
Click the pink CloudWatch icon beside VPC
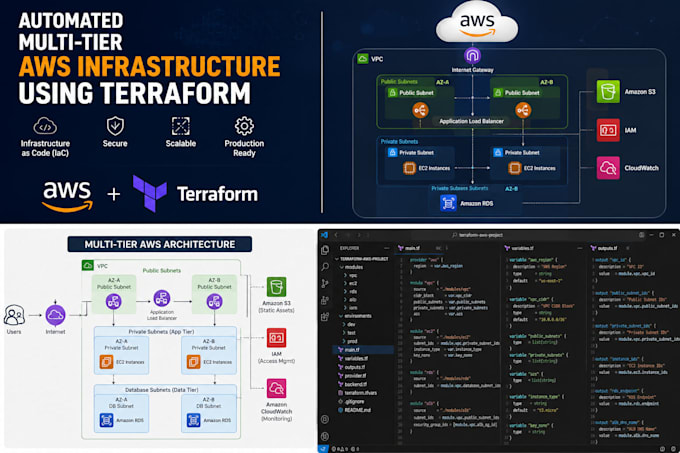tap(608, 168)
